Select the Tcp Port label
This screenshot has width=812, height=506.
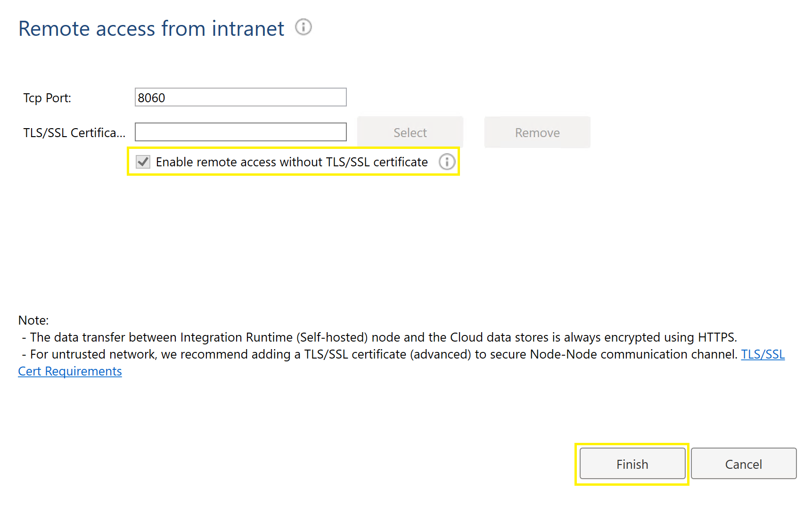click(x=47, y=98)
